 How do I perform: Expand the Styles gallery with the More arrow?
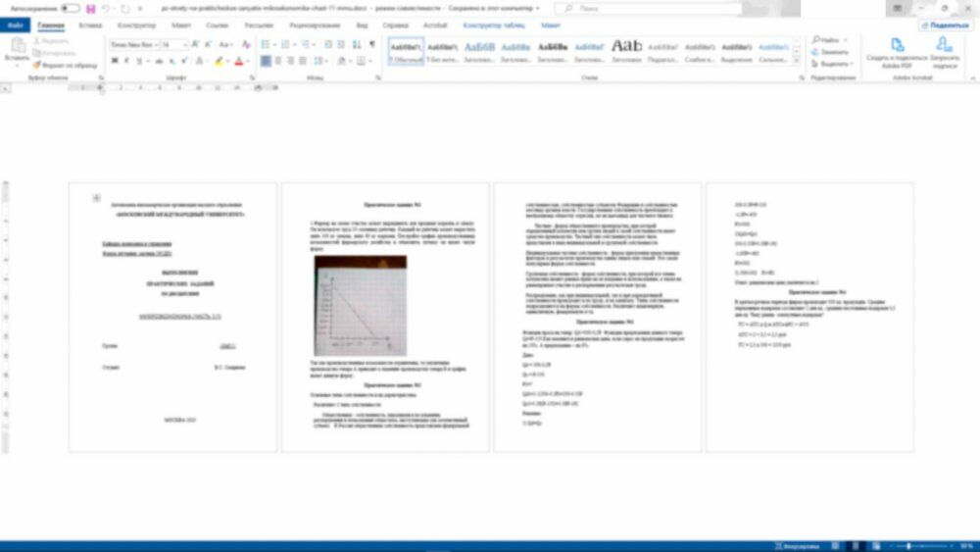pyautogui.click(x=796, y=61)
